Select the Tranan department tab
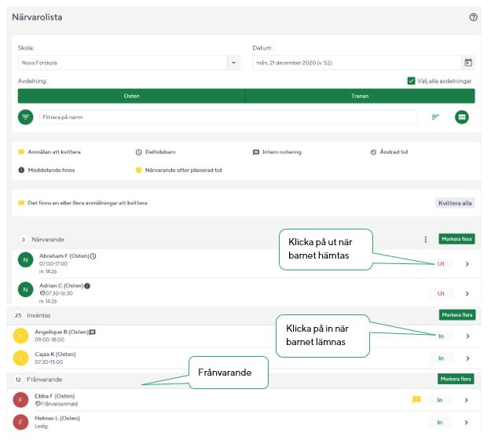The width and height of the screenshot is (491, 448). [x=360, y=96]
